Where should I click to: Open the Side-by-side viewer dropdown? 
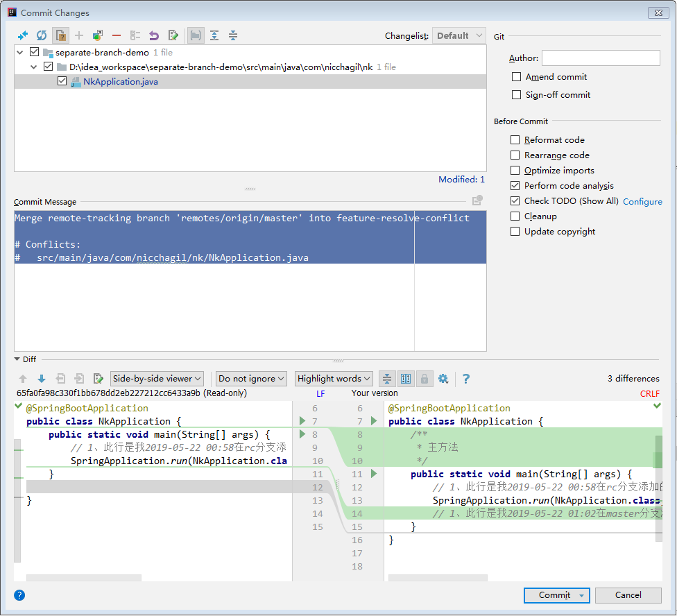pos(157,379)
